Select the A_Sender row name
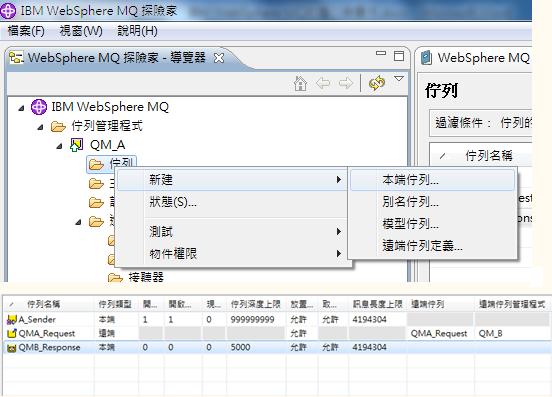This screenshot has width=552, height=397. coord(37,320)
